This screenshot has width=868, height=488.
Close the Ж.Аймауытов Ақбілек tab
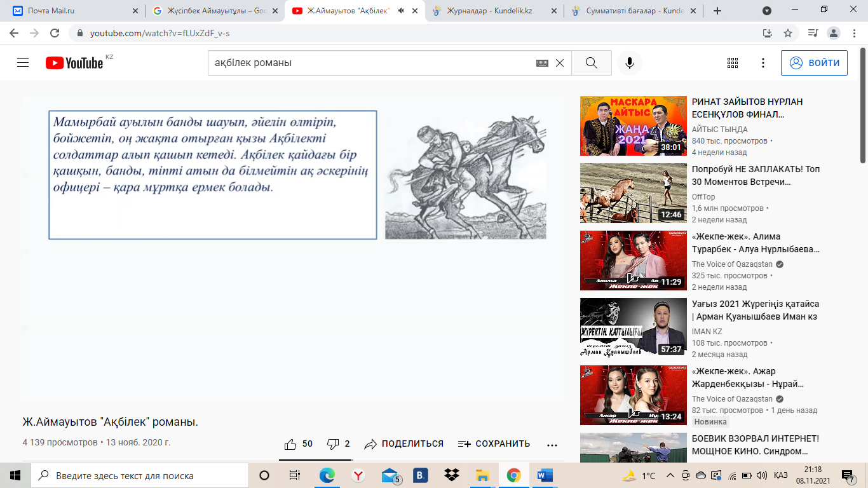416,11
